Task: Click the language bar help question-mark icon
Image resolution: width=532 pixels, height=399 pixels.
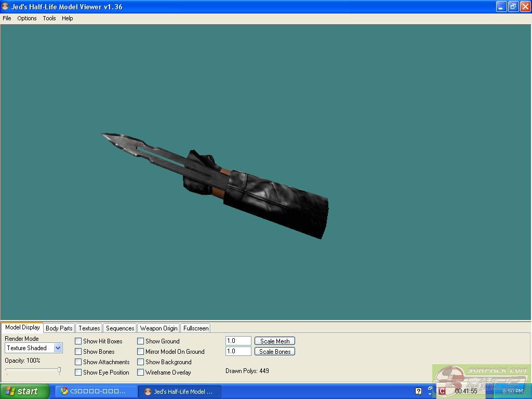Action: (418, 391)
